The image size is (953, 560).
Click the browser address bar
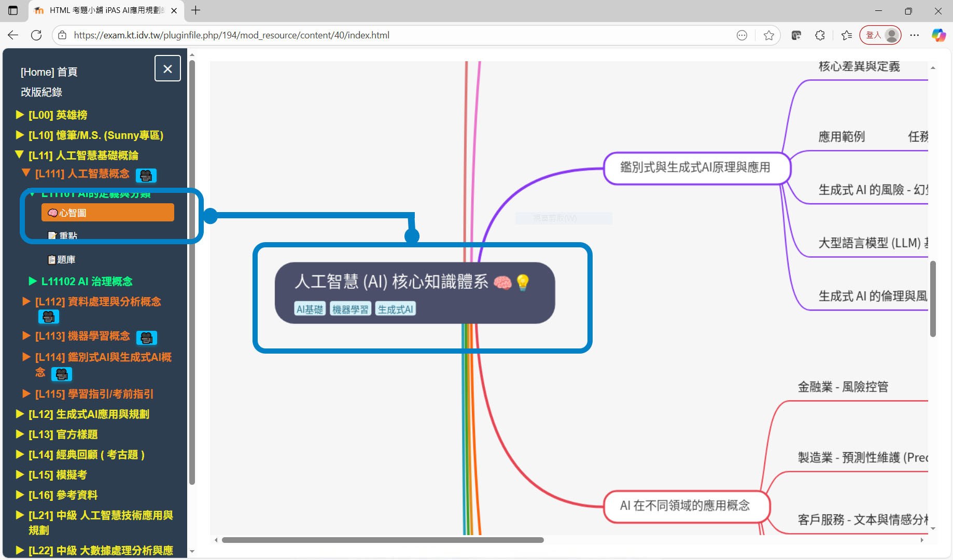[x=394, y=35]
